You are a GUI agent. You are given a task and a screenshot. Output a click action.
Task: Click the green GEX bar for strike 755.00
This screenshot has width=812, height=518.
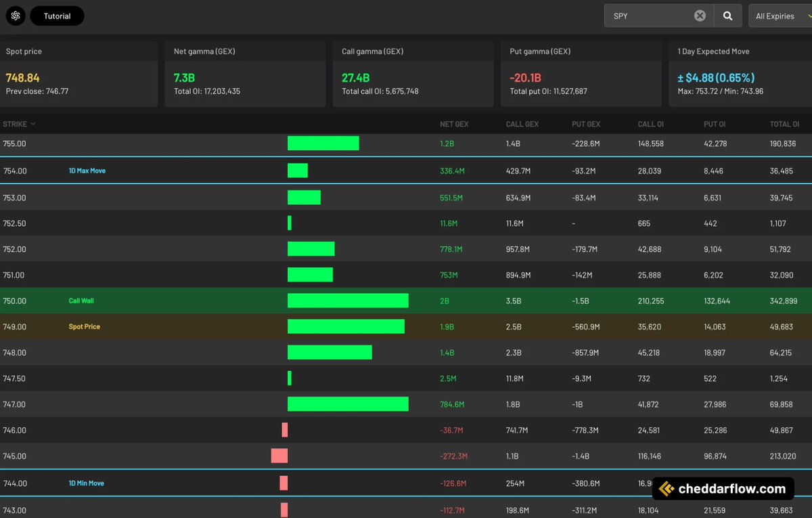323,144
